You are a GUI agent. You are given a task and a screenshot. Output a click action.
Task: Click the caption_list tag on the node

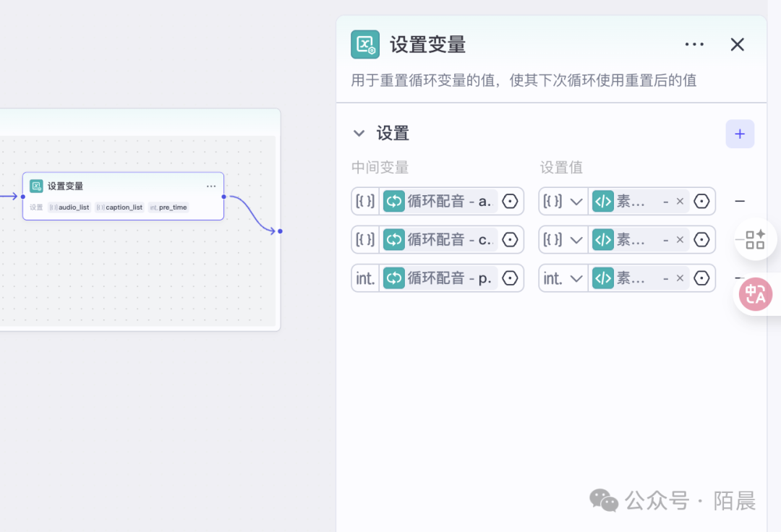(120, 207)
